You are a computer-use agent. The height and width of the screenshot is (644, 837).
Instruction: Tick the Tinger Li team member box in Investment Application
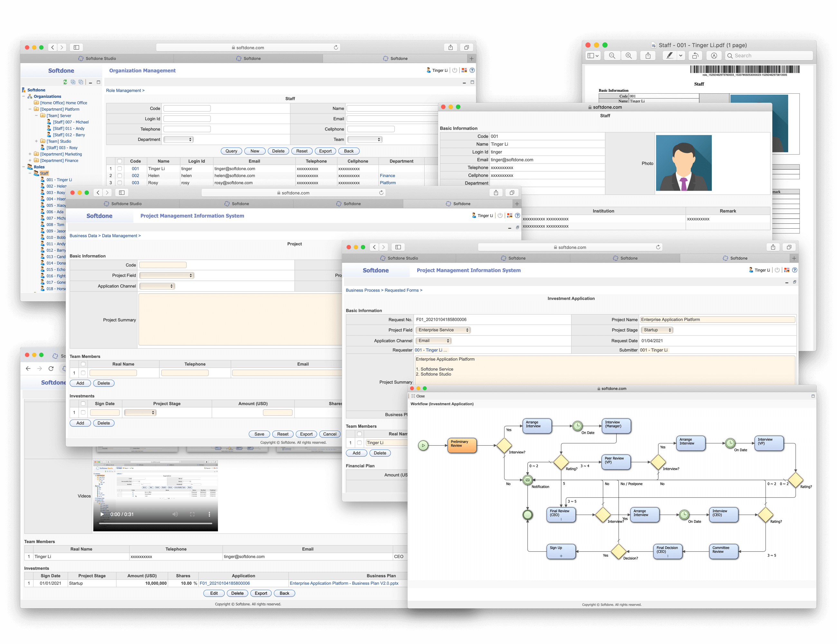click(x=360, y=443)
